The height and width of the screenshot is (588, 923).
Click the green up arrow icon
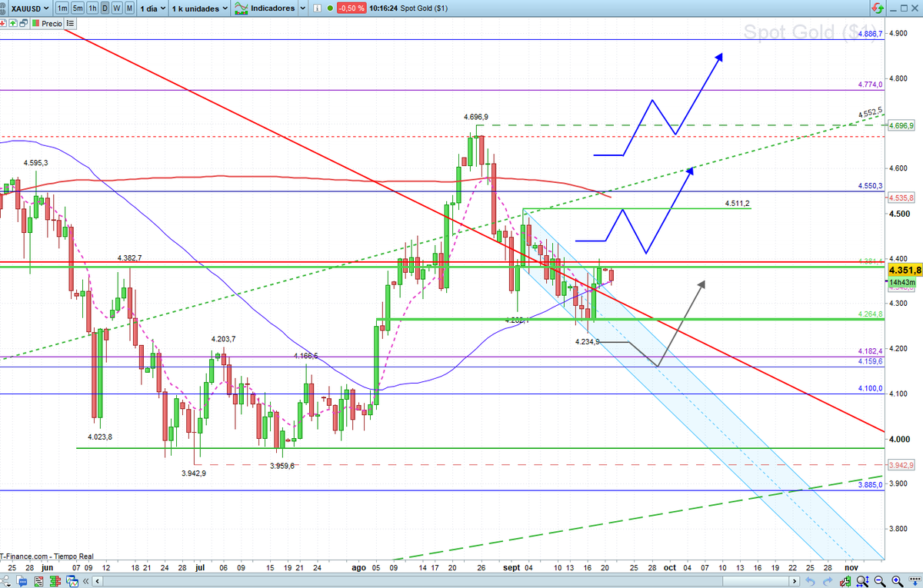(x=13, y=24)
